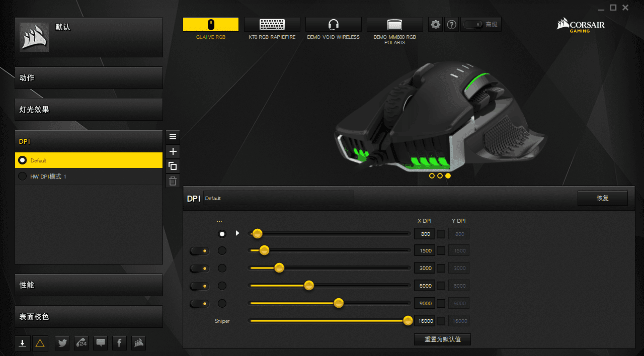Toggle the enable switch for 1500 DPI
644x356 pixels.
click(200, 250)
